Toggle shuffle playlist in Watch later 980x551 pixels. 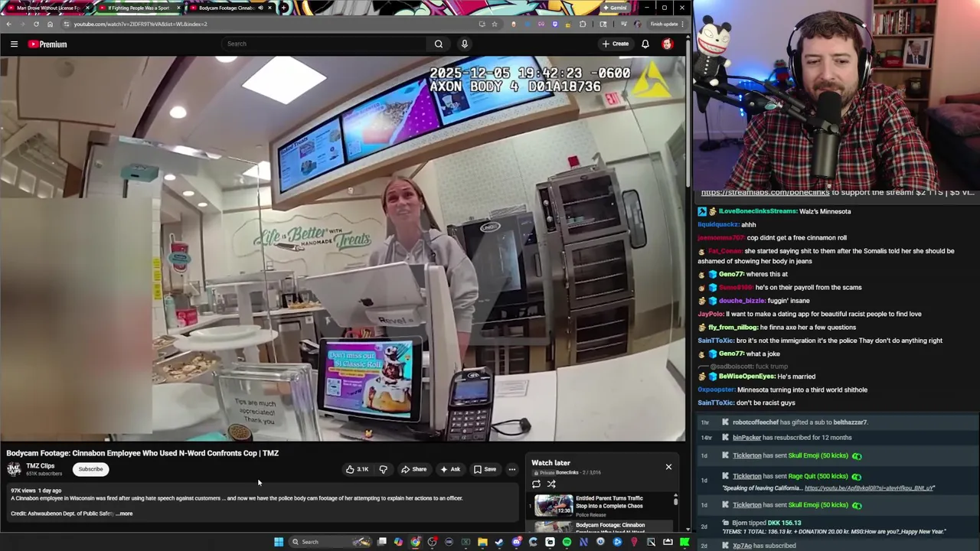551,484
